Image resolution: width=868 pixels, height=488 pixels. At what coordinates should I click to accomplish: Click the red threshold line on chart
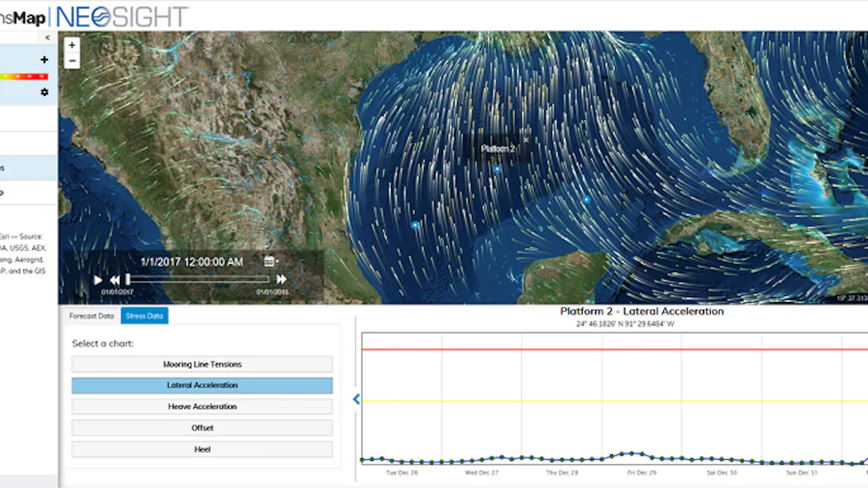tap(614, 350)
